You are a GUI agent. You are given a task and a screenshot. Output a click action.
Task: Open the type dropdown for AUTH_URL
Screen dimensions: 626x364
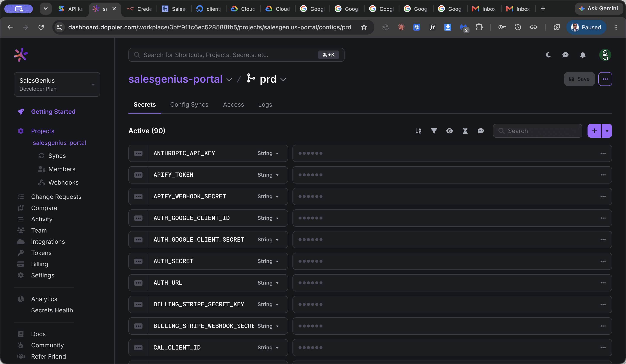[268, 283]
